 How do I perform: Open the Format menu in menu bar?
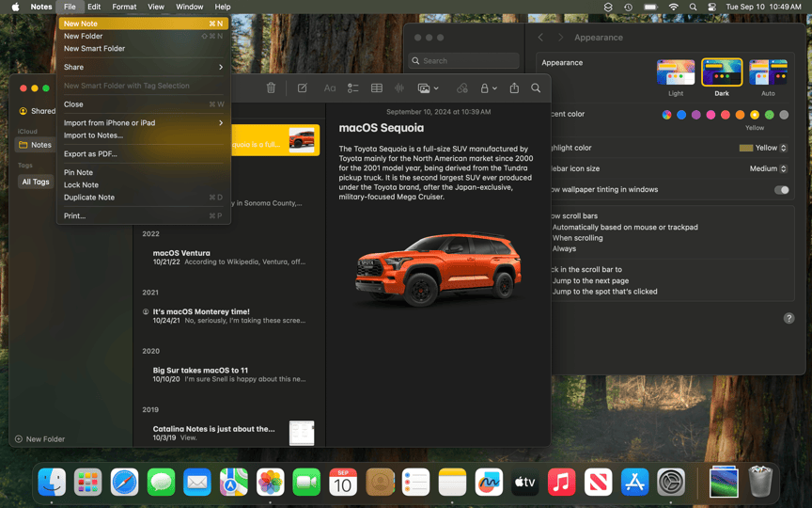[124, 7]
